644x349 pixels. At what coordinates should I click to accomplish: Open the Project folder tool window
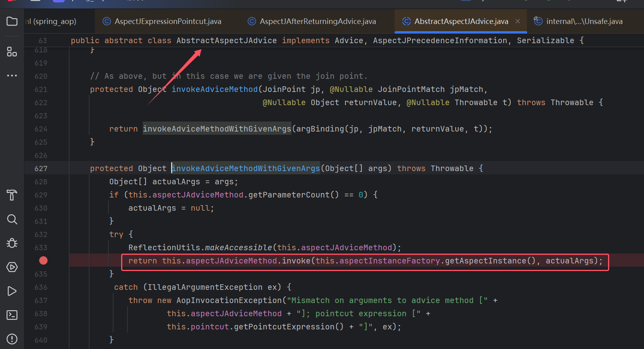tap(12, 21)
